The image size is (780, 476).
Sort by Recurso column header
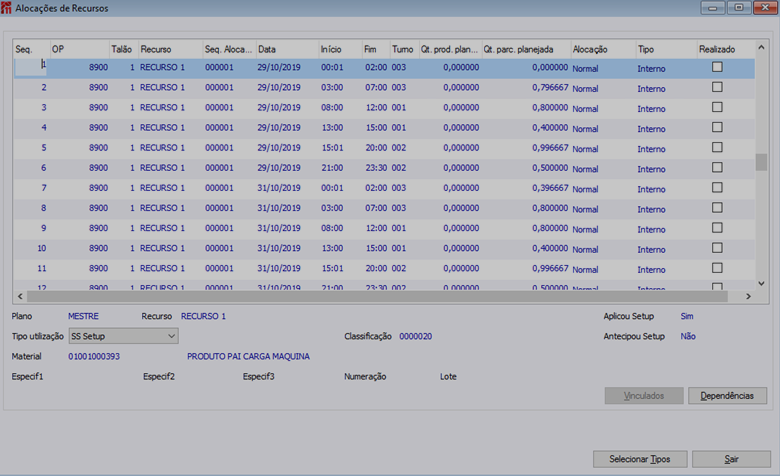click(170, 49)
